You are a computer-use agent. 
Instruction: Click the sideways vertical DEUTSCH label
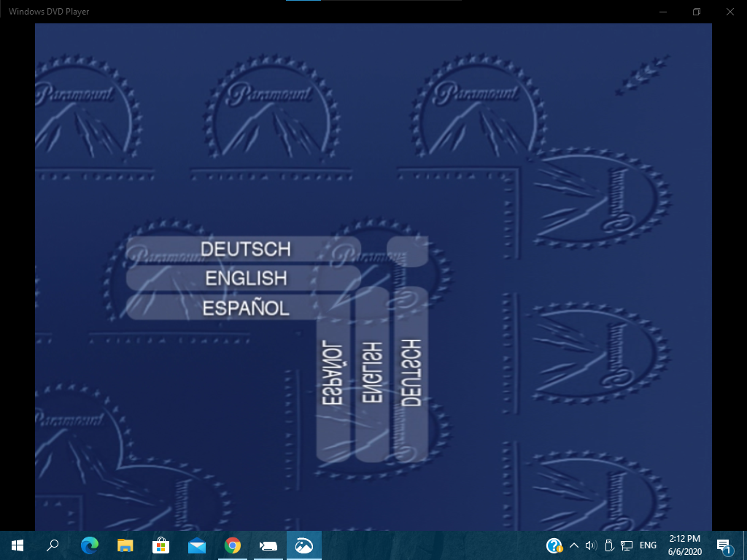click(x=411, y=373)
